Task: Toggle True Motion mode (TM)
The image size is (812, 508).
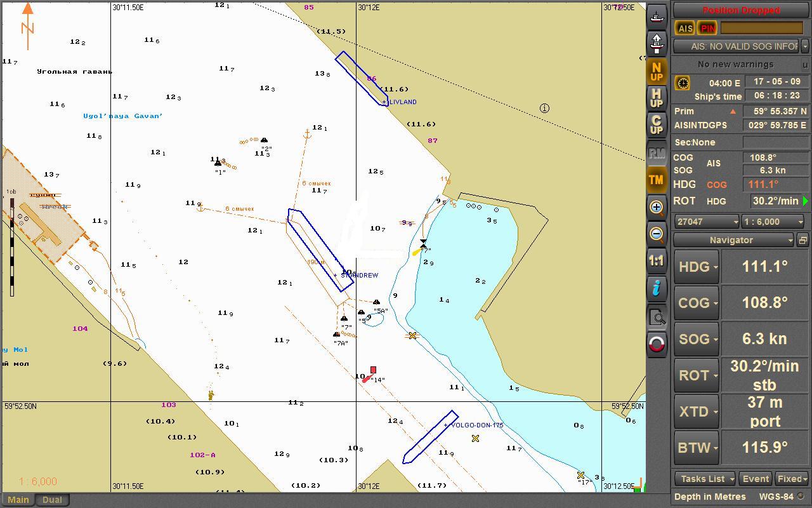Action: [657, 180]
